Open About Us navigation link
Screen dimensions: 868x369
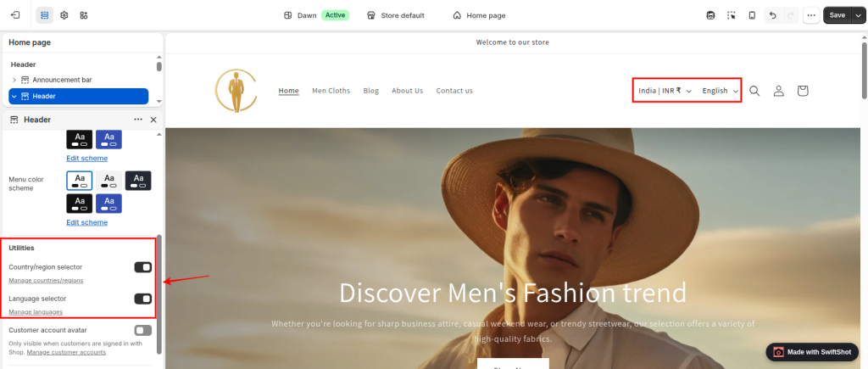408,91
